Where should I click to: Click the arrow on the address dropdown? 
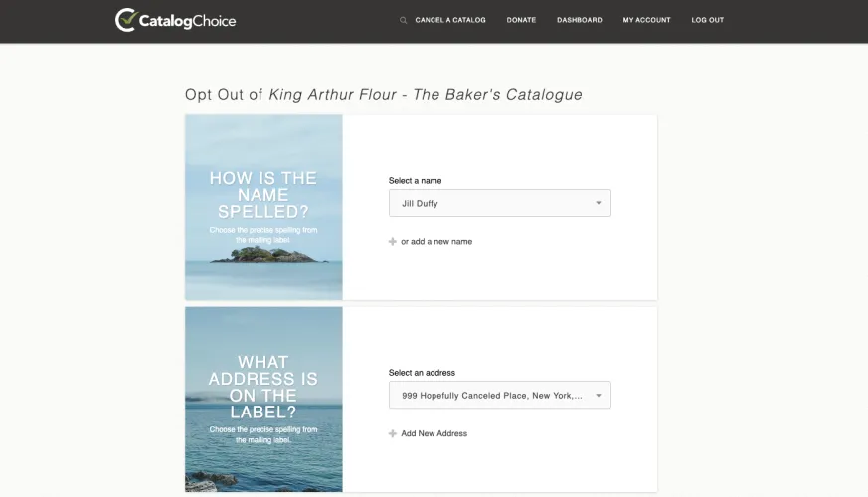599,395
